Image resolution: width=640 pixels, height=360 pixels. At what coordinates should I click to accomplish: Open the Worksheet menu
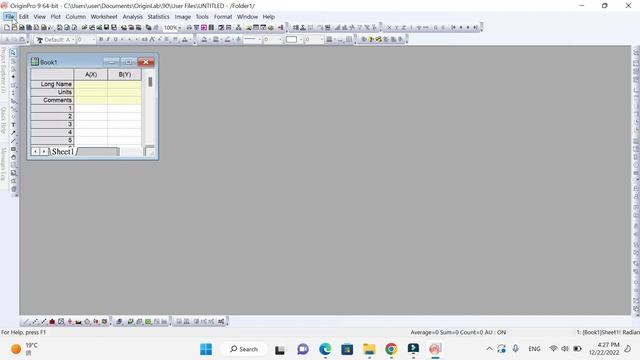click(x=104, y=17)
